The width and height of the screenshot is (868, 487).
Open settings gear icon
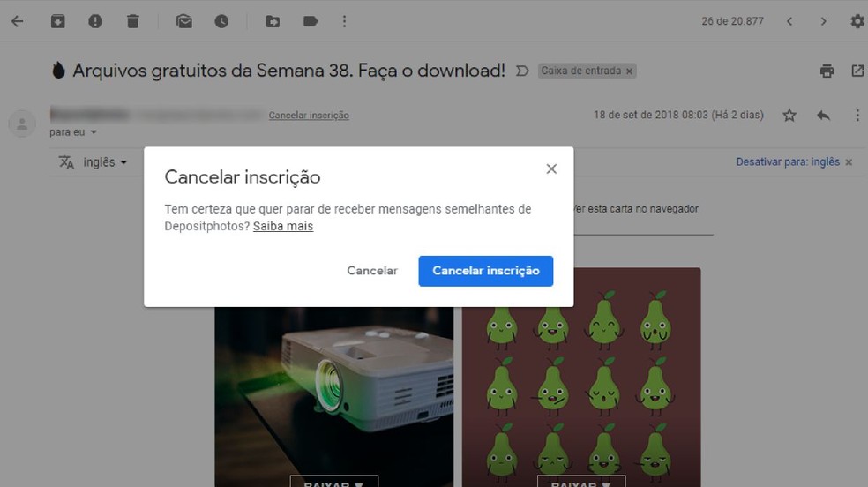point(857,21)
